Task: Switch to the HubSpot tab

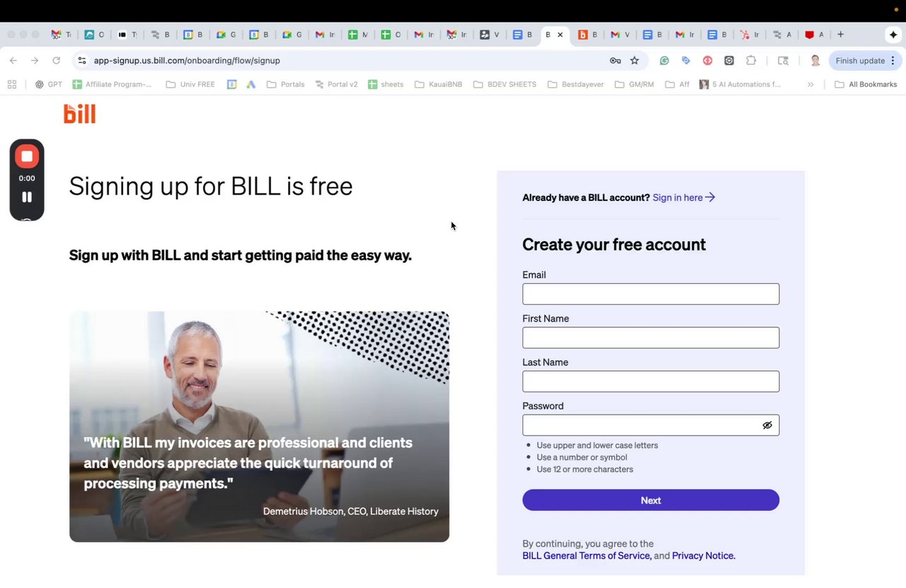Action: (749, 35)
